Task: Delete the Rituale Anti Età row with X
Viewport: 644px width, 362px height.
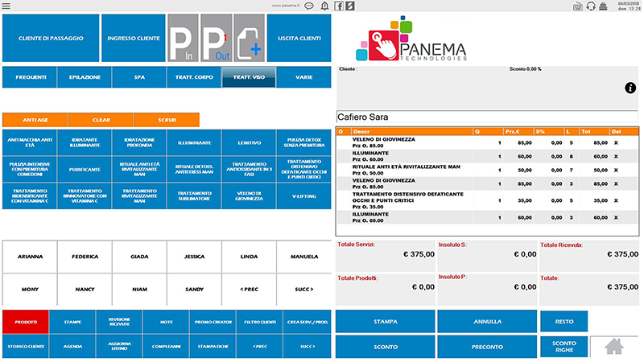Action: [x=617, y=170]
